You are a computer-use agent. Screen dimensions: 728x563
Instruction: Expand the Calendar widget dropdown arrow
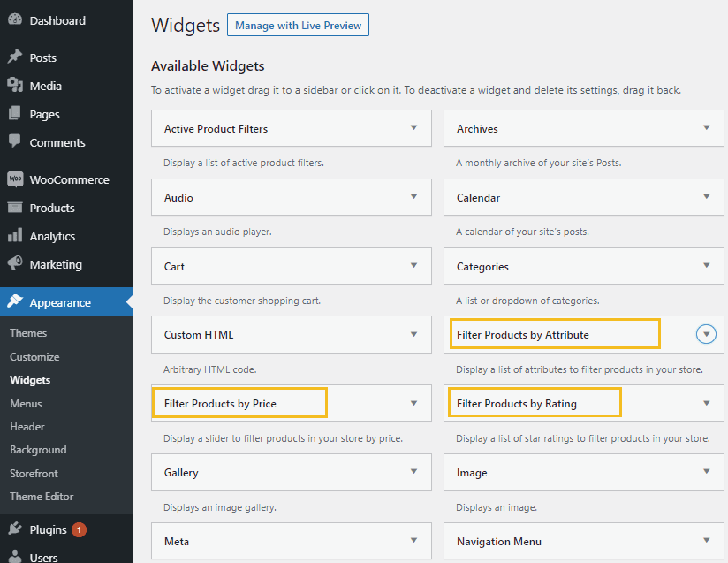click(x=706, y=196)
